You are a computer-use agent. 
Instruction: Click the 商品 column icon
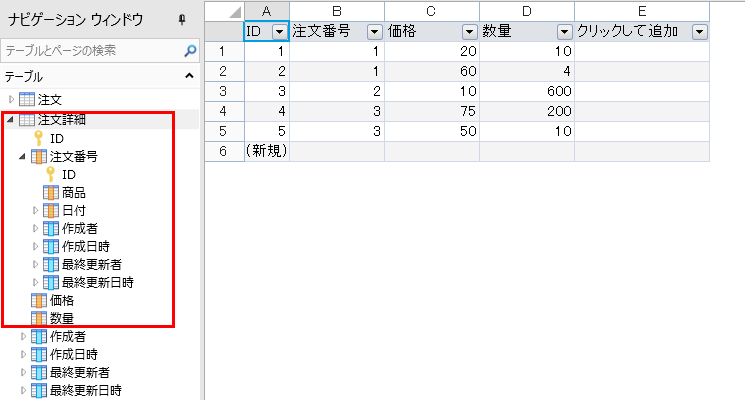tap(51, 192)
